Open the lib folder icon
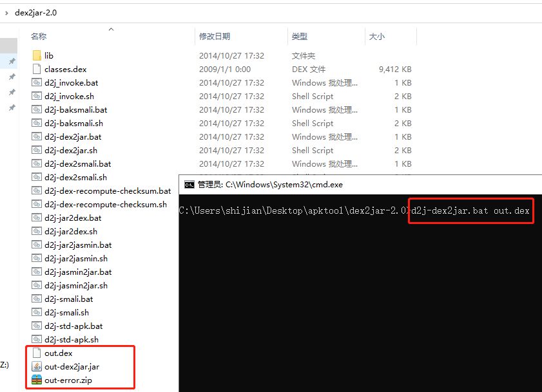This screenshot has height=392, width=542. 37,55
